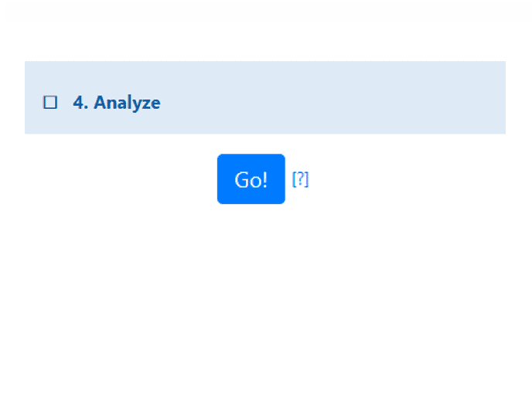Run step 4 using the blue Go! button
The image size is (532, 418).
pyautogui.click(x=251, y=179)
